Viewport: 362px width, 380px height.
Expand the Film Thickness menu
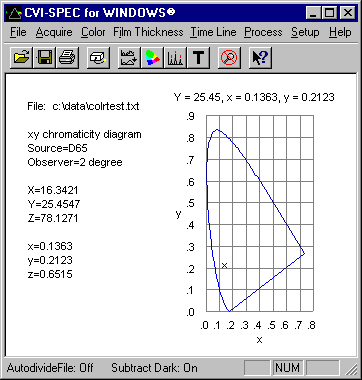[x=148, y=32]
